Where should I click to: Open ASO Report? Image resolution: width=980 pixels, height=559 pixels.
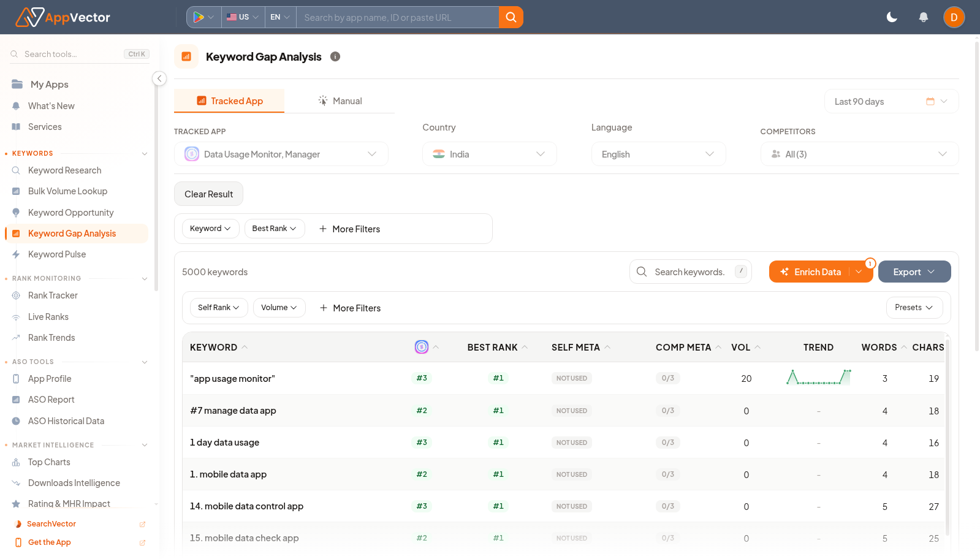51,400
